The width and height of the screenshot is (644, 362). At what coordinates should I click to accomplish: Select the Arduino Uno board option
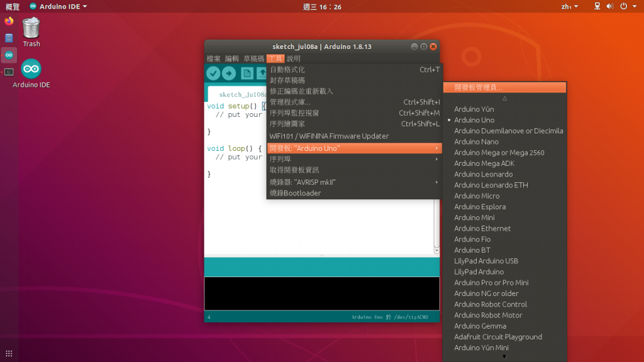pos(505,120)
